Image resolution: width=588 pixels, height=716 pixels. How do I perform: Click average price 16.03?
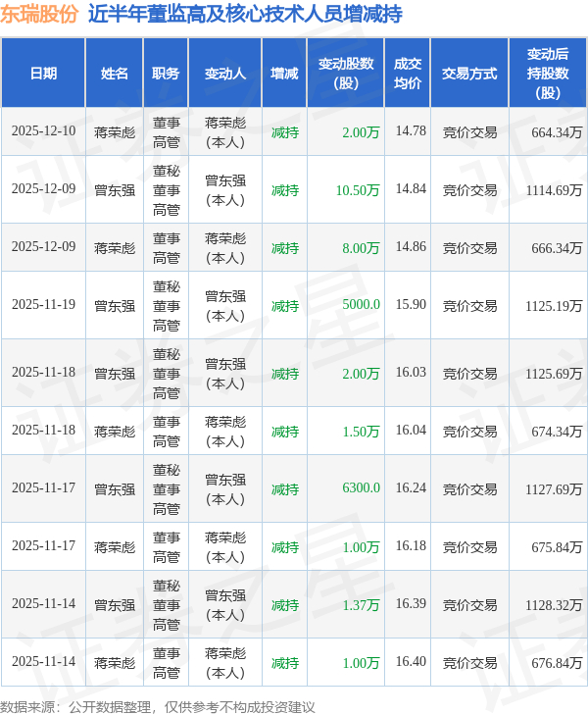pyautogui.click(x=411, y=372)
